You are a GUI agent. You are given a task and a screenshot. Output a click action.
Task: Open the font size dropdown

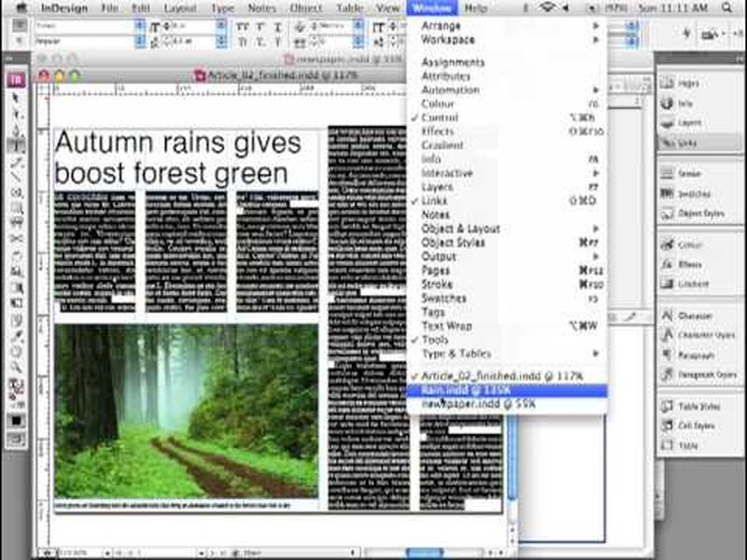click(221, 26)
